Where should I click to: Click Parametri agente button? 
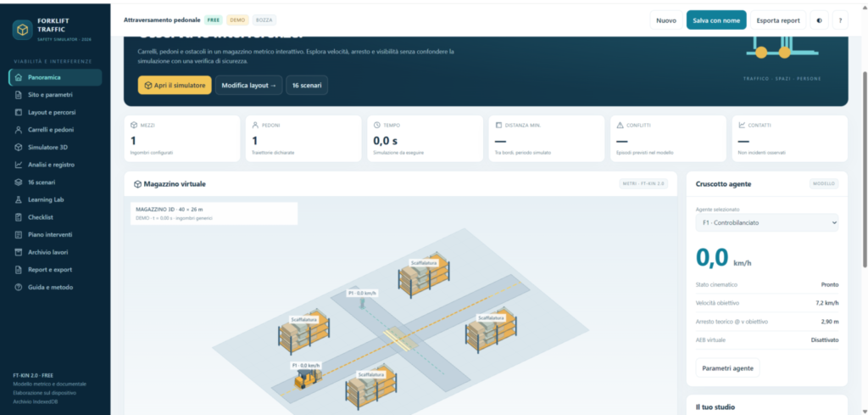tap(727, 368)
